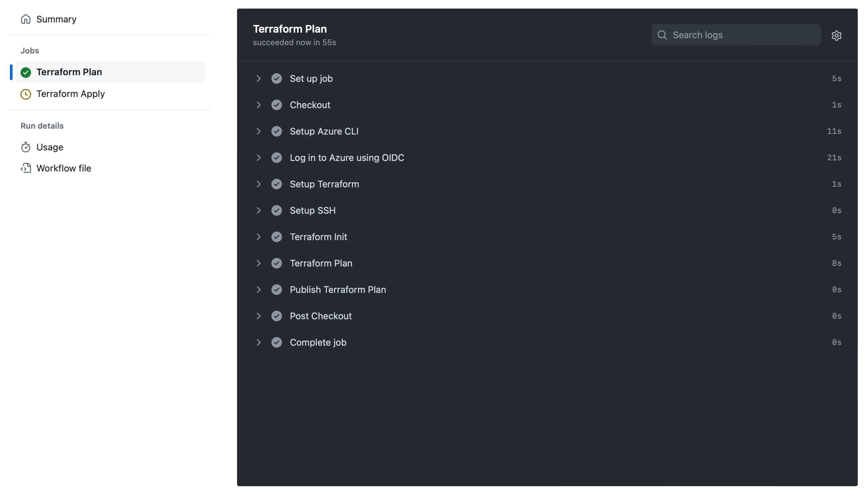Click the success checkmark icon for Terraform Init
The image size is (867, 504).
click(x=276, y=236)
